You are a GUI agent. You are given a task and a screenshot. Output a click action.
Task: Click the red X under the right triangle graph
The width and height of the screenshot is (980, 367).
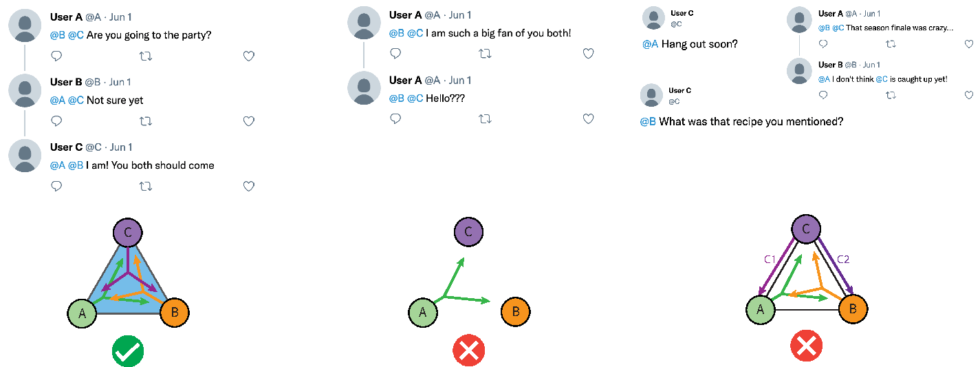806,346
